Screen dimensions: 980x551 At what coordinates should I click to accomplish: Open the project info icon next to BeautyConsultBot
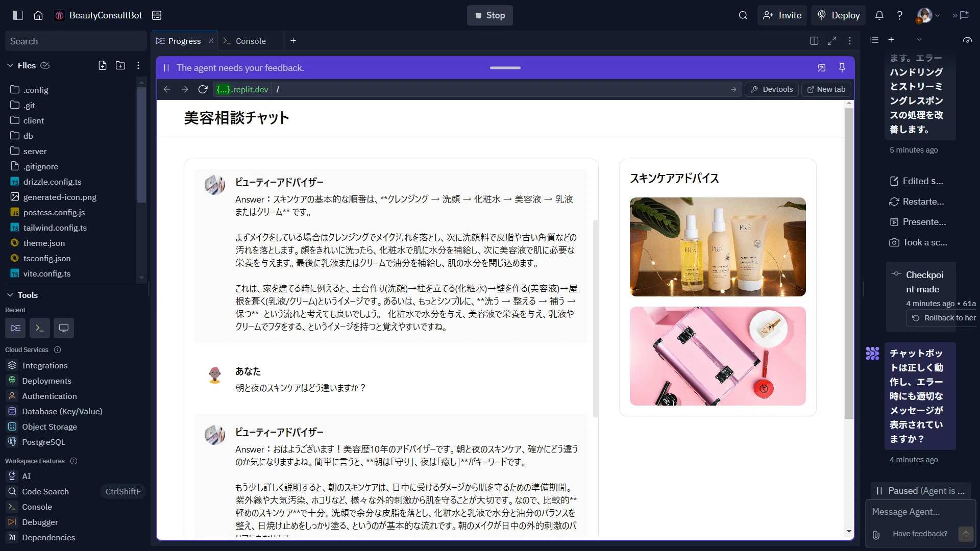click(x=157, y=15)
